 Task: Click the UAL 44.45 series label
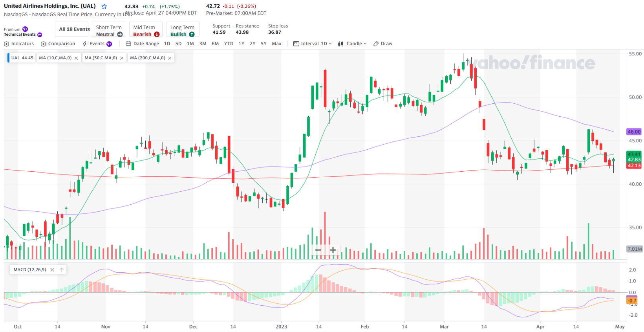(22, 58)
